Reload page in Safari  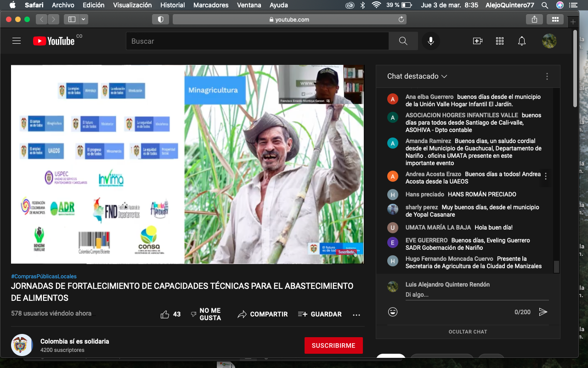pyautogui.click(x=401, y=19)
